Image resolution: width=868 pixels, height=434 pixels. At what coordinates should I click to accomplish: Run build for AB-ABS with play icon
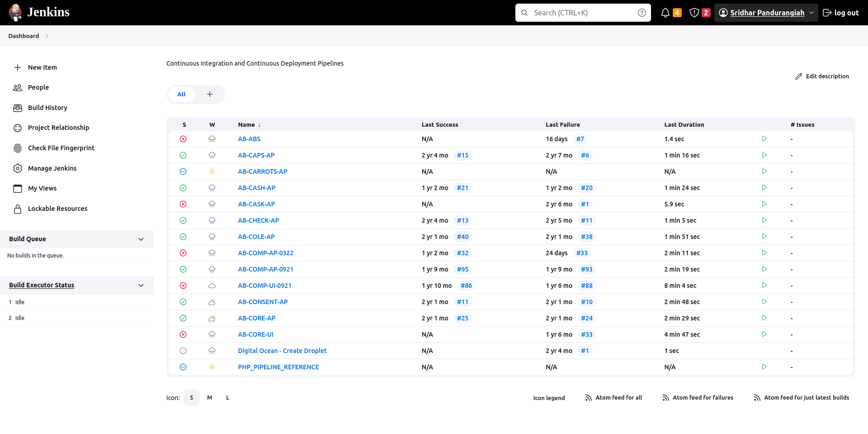coord(764,139)
